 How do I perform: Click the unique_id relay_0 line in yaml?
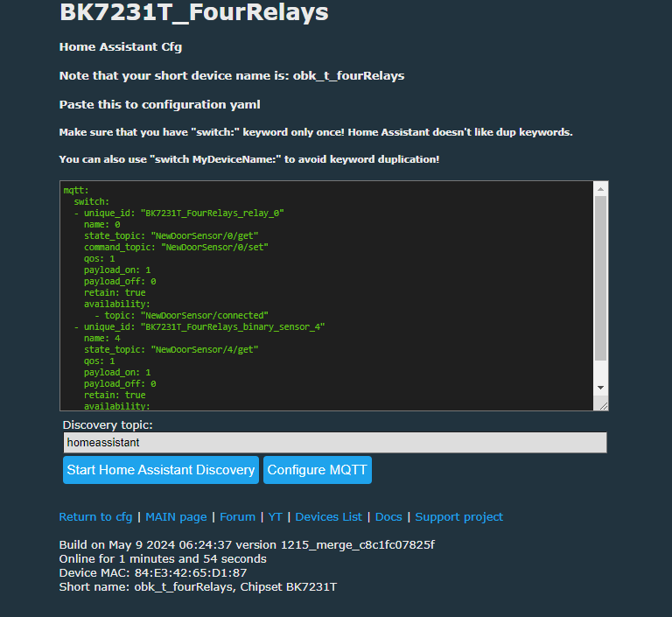point(178,213)
